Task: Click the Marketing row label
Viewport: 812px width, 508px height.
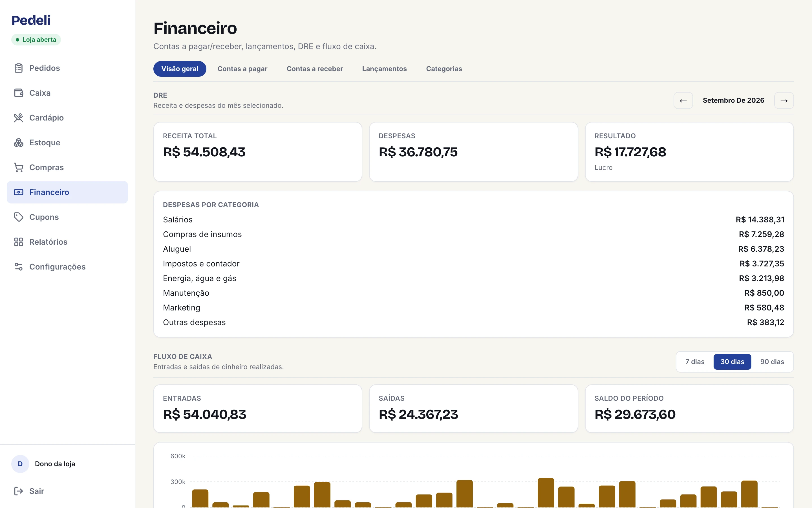Action: [182, 308]
